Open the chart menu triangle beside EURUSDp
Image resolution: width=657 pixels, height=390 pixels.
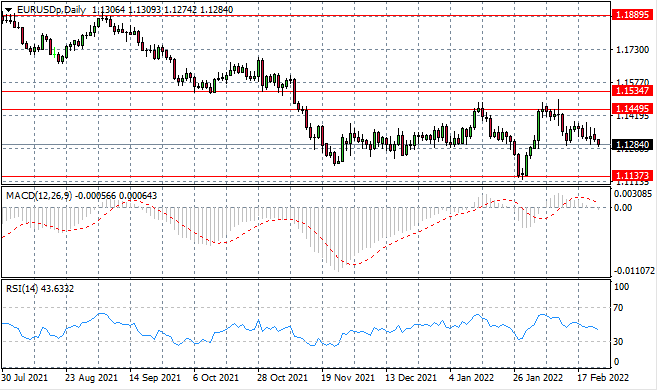tap(8, 10)
